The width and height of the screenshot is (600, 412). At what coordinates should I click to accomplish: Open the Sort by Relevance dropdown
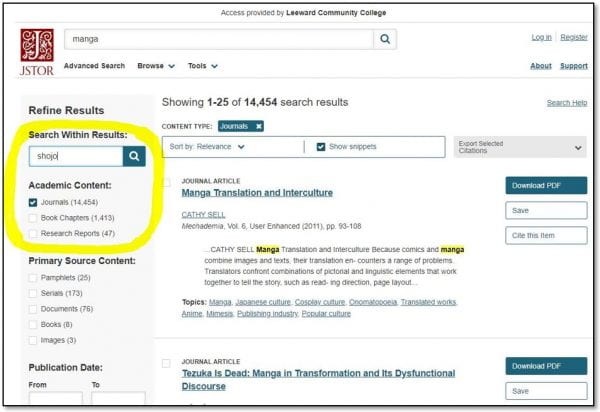click(x=207, y=147)
